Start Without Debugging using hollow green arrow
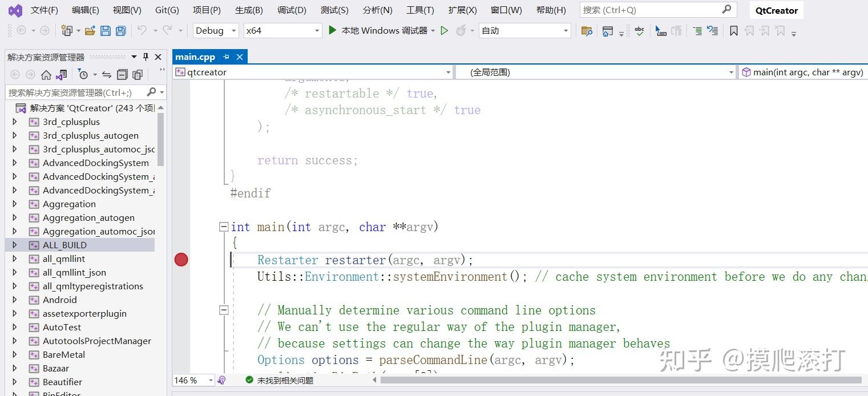Image resolution: width=868 pixels, height=396 pixels. coord(445,31)
